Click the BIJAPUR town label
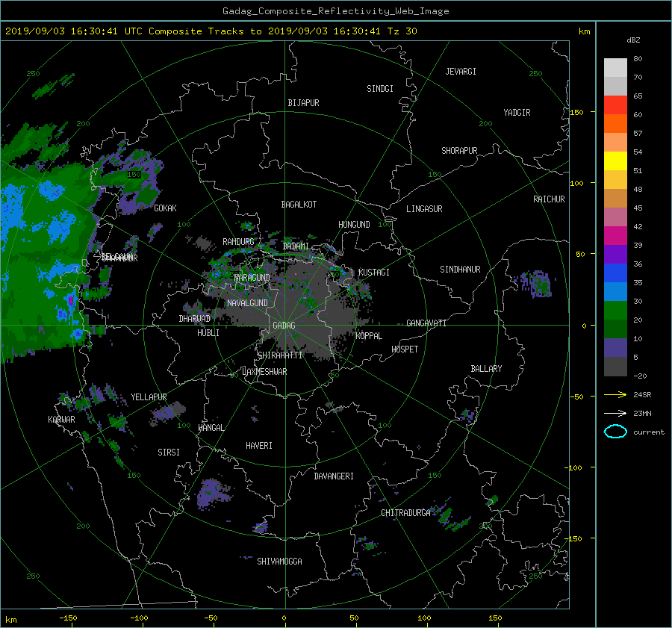Screen dimensions: 672x628 coord(303,103)
